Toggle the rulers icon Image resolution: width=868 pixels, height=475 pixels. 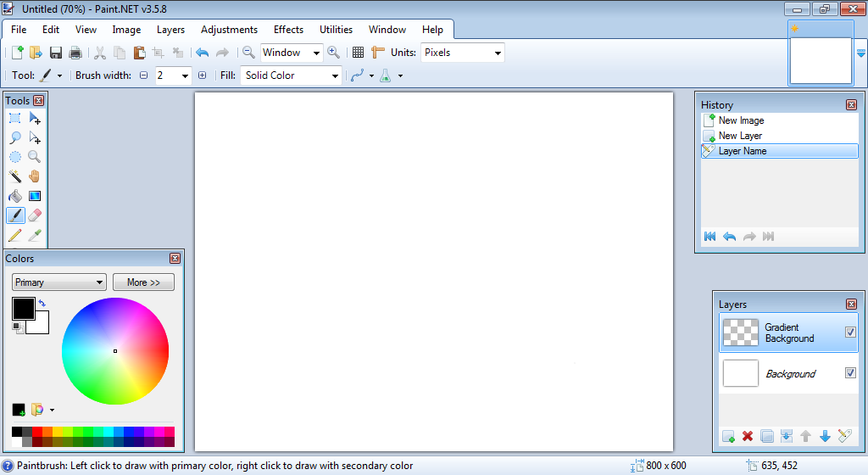[377, 53]
